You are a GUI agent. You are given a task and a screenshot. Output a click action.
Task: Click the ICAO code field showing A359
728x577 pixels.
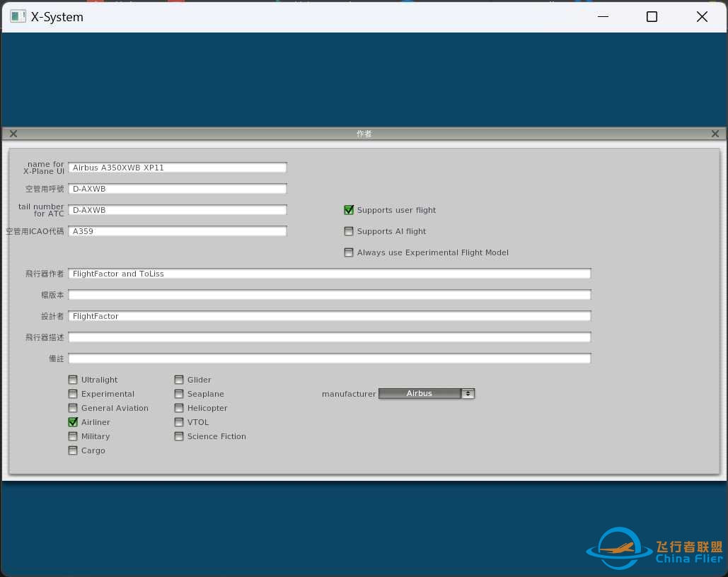[178, 231]
